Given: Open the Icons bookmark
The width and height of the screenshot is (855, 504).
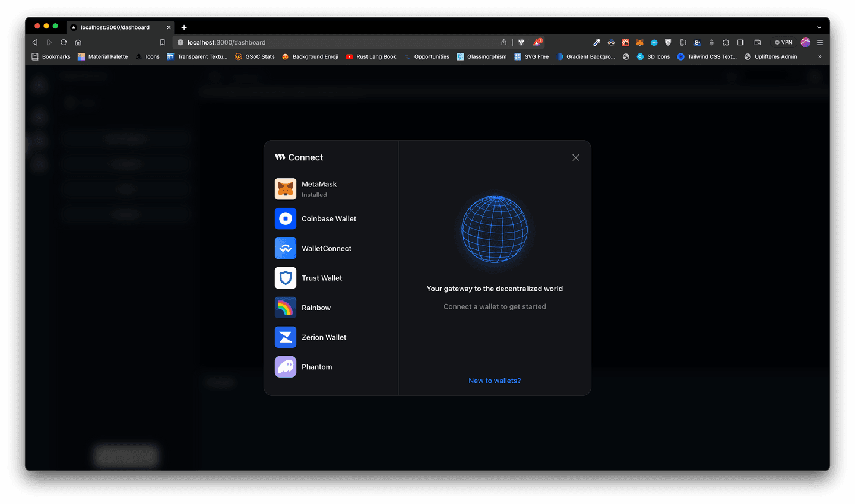Looking at the screenshot, I should coord(148,56).
